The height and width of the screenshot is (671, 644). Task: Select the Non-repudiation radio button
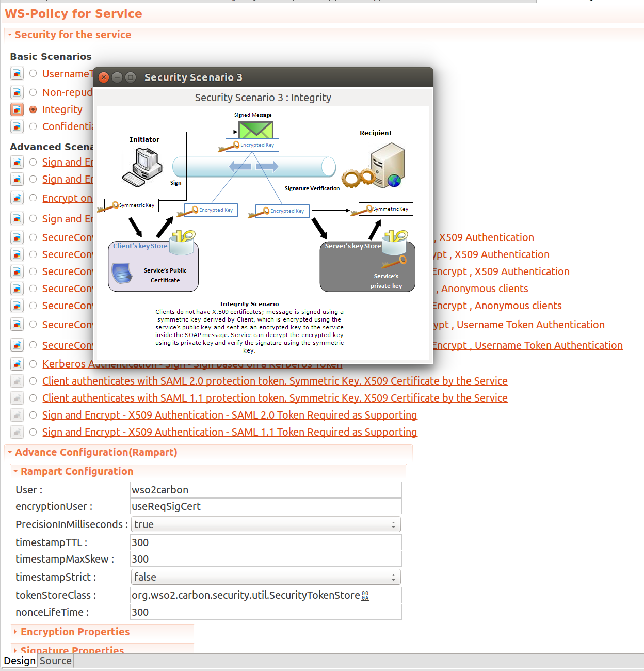tap(33, 92)
